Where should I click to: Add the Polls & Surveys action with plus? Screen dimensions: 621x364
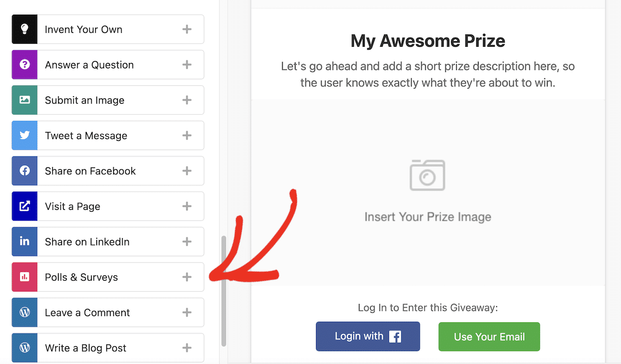[x=187, y=277]
